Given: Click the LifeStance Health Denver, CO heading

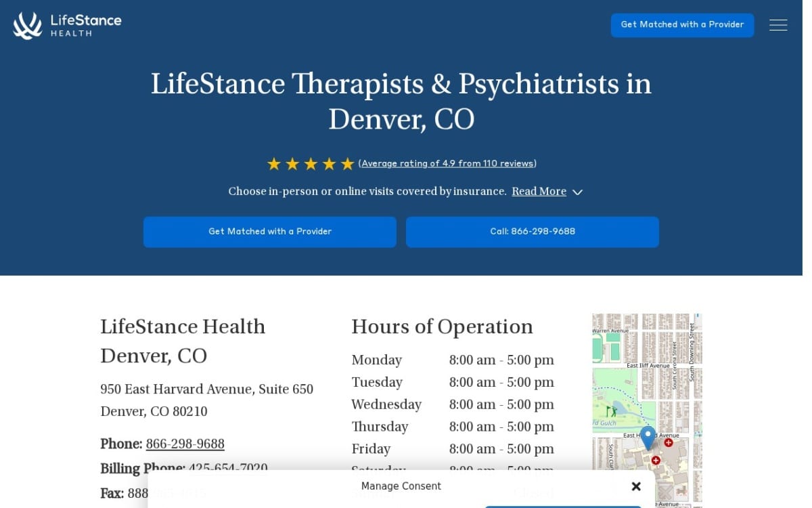Looking at the screenshot, I should tap(183, 341).
